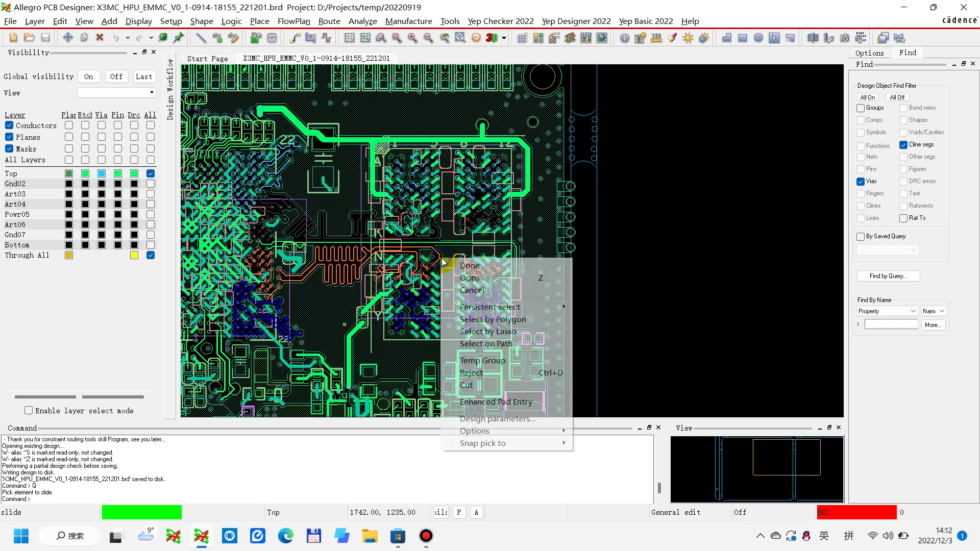980x551 pixels.
Task: Toggle the Cline segs find filter
Action: tap(903, 145)
